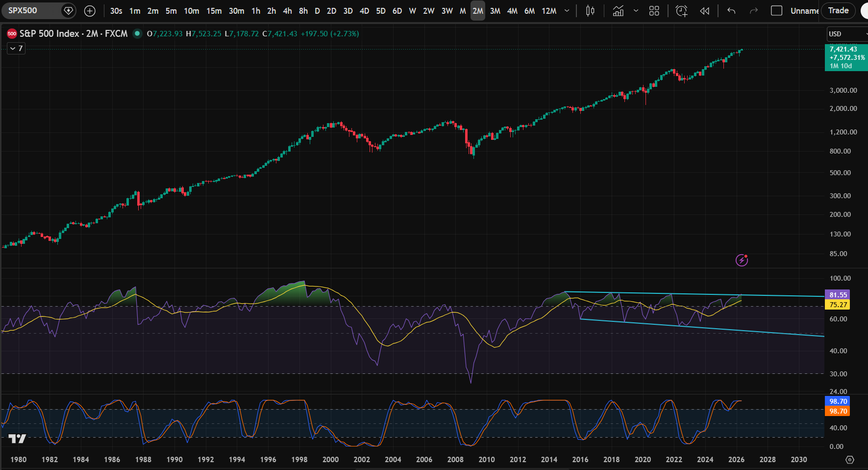This screenshot has width=868, height=470.
Task: Create an alert with the clock icon
Action: [681, 11]
